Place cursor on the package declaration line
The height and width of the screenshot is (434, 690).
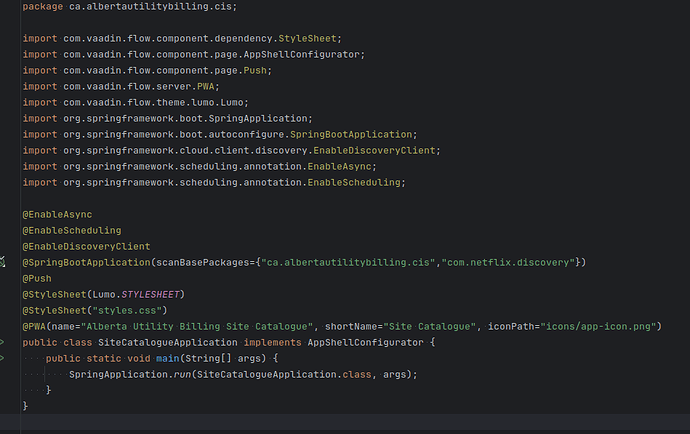point(130,7)
